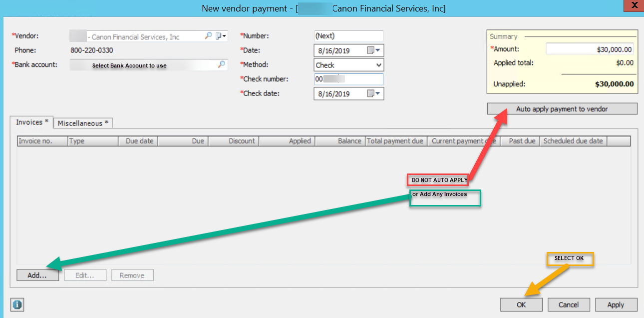The image size is (644, 318).
Task: Open the calendar picker for Check date
Action: tap(373, 93)
